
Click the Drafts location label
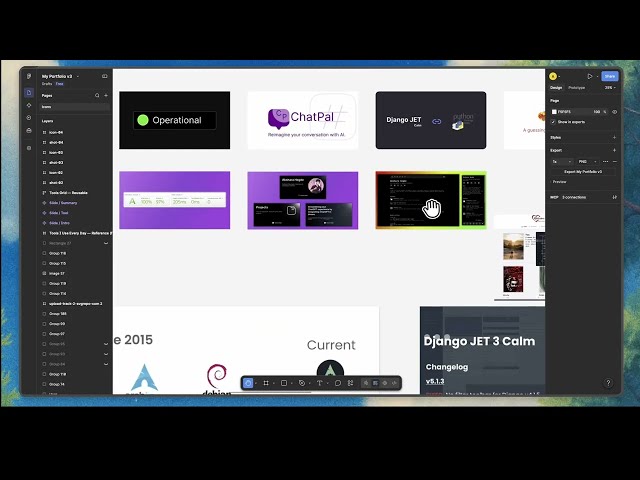tap(47, 84)
